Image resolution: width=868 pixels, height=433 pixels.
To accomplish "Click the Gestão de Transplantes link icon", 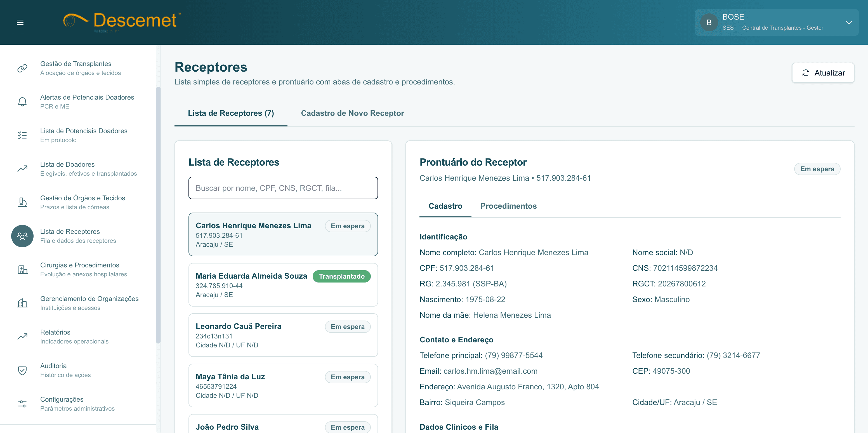I will click(x=22, y=68).
